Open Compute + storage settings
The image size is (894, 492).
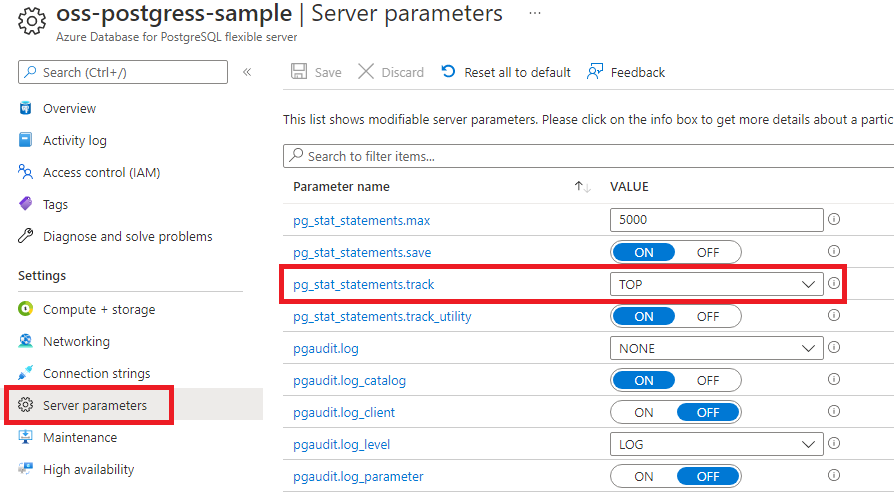click(99, 310)
